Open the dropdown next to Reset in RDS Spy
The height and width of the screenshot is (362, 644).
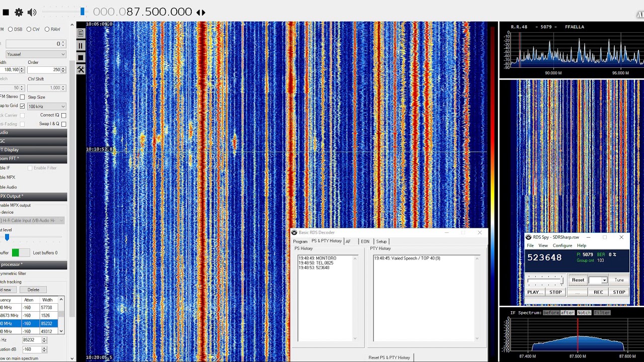tap(598, 280)
